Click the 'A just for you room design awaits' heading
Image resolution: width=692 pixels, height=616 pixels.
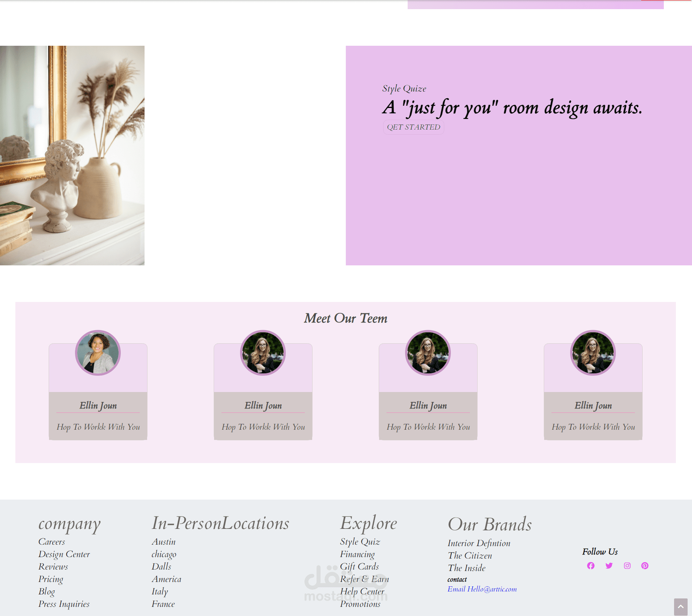(512, 108)
